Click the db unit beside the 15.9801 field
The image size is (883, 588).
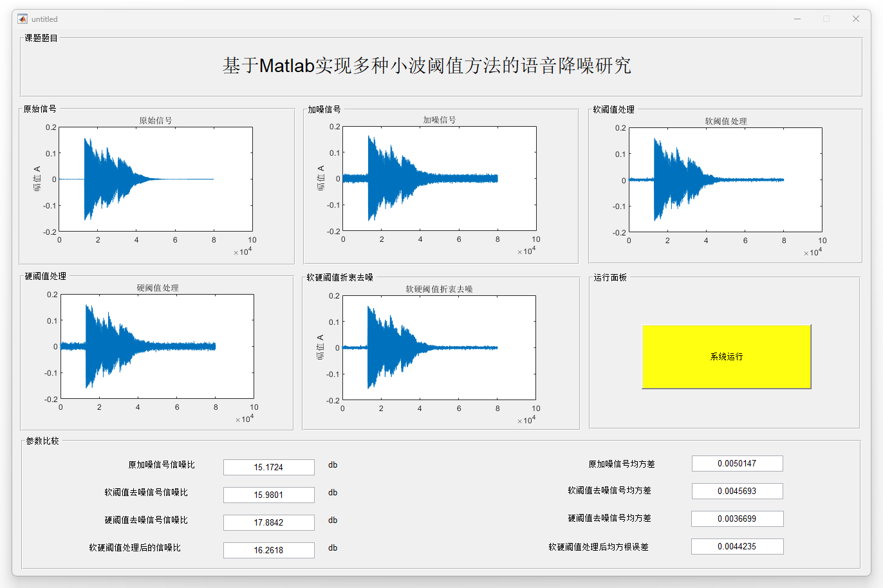click(333, 492)
